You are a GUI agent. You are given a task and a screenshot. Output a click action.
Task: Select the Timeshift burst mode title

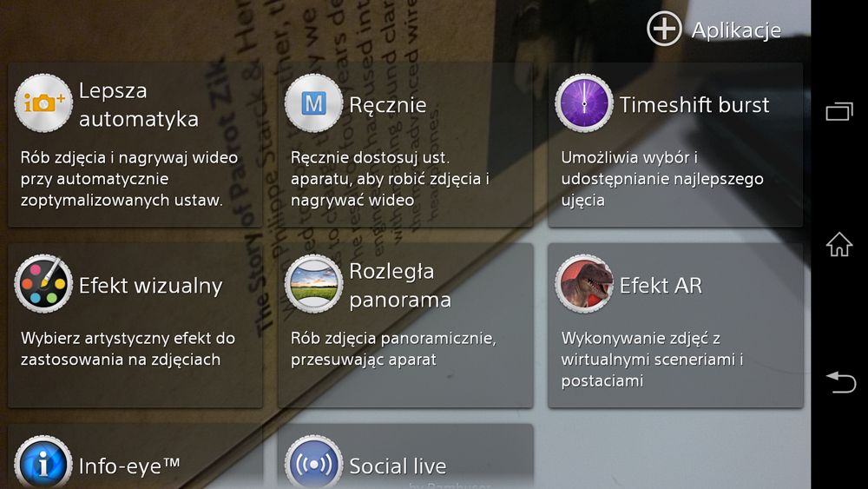[x=694, y=105]
